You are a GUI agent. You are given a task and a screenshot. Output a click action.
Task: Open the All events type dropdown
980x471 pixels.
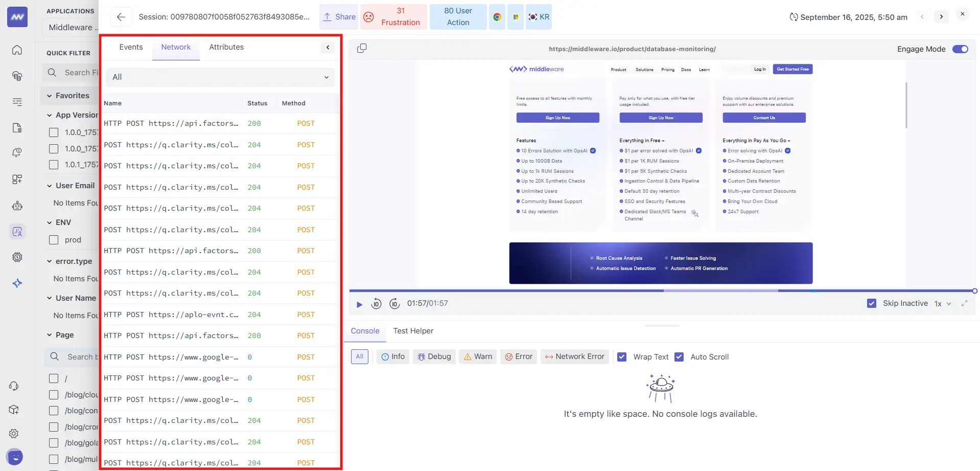pos(220,77)
